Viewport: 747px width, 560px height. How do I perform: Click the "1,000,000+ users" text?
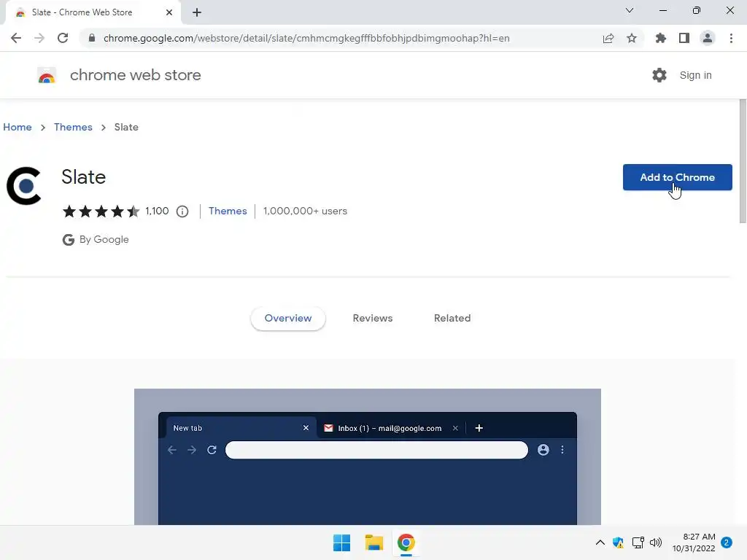pyautogui.click(x=305, y=211)
